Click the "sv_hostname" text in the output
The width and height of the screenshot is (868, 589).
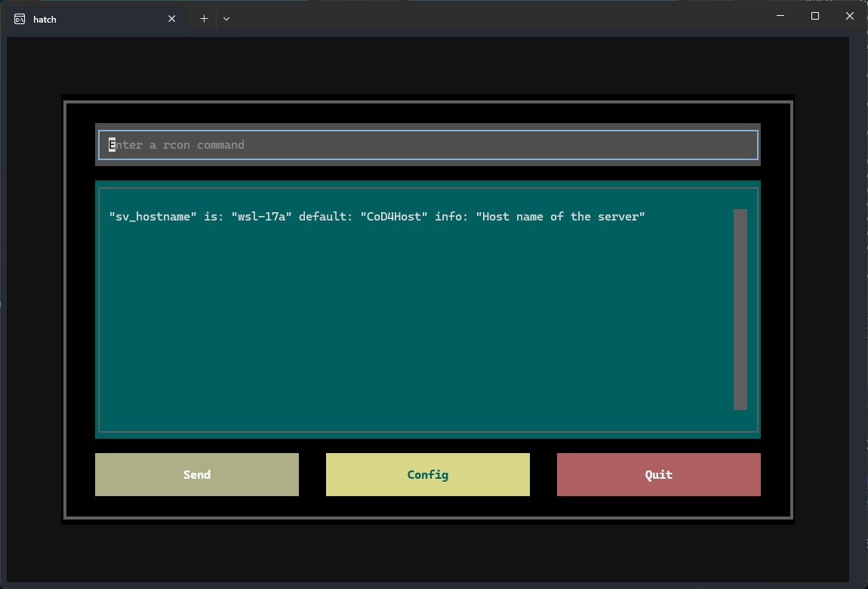pos(152,217)
